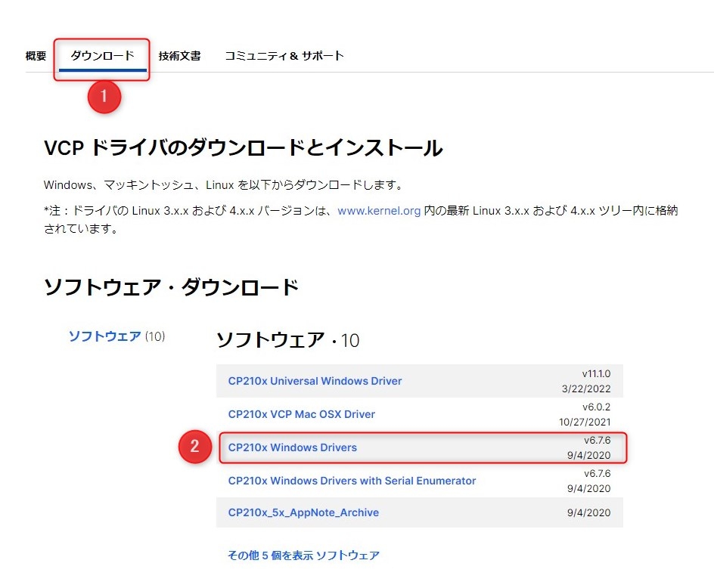Click version v6.0.2 in Mac OSX row
The image size is (714, 588).
point(597,407)
